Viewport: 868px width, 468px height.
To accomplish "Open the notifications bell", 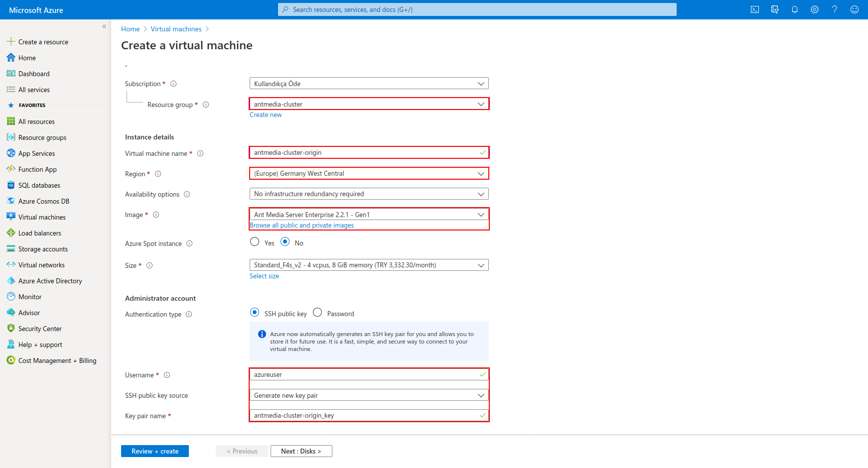I will click(x=795, y=9).
